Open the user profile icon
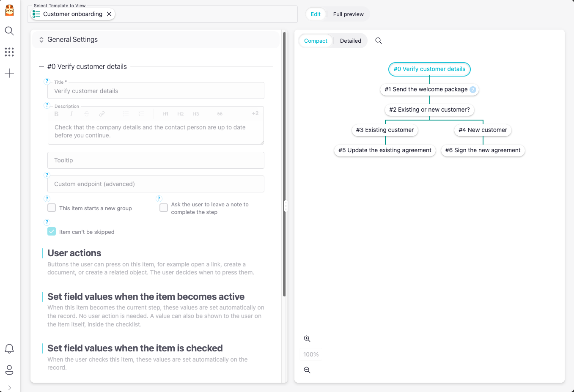The image size is (574, 392). [9, 370]
